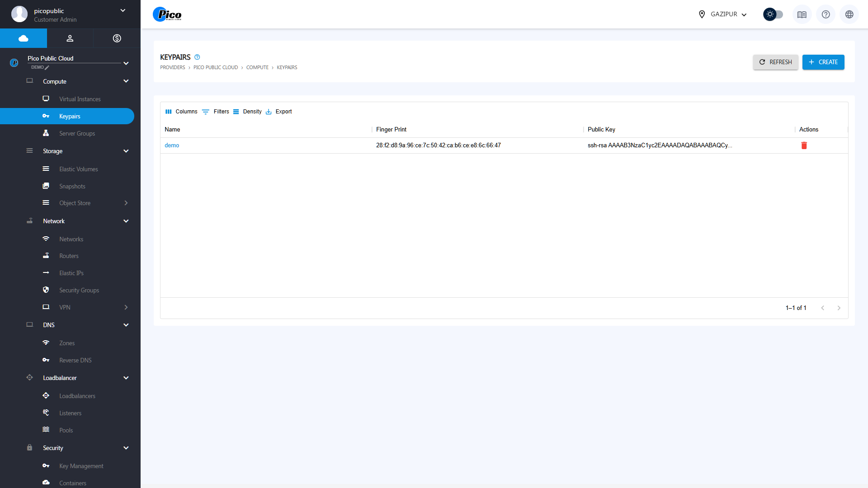Toggle the light/dark theme switch
868x488 pixels.
(x=773, y=14)
